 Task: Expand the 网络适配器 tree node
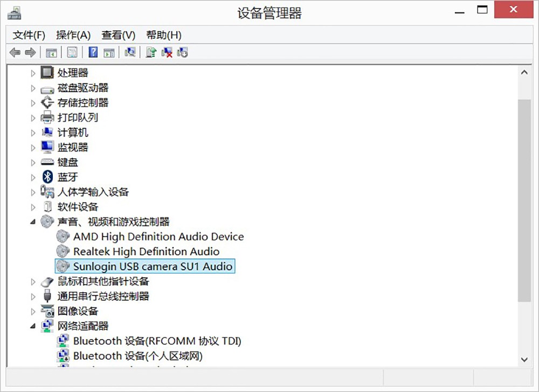point(33,325)
